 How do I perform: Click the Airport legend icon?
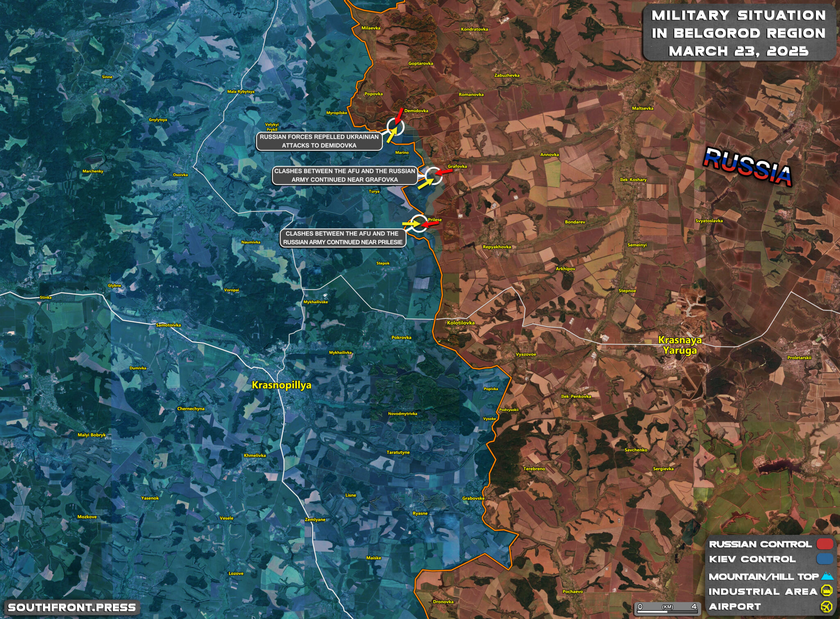[826, 606]
